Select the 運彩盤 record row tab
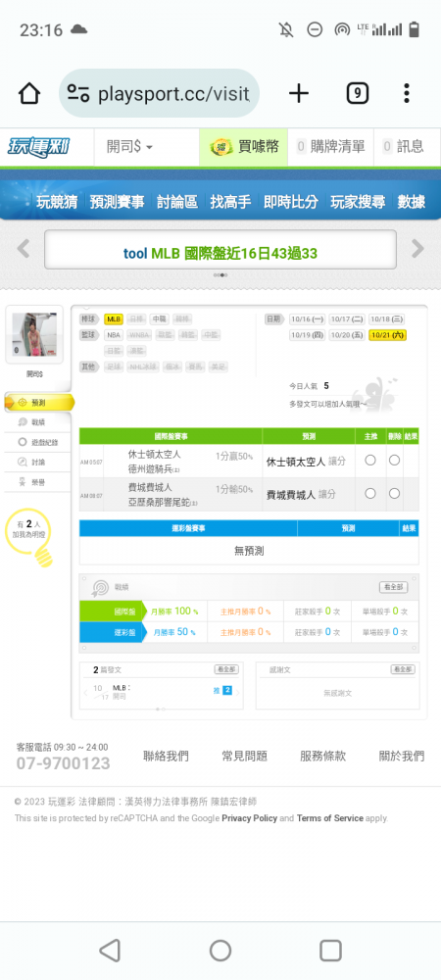 click(x=111, y=632)
